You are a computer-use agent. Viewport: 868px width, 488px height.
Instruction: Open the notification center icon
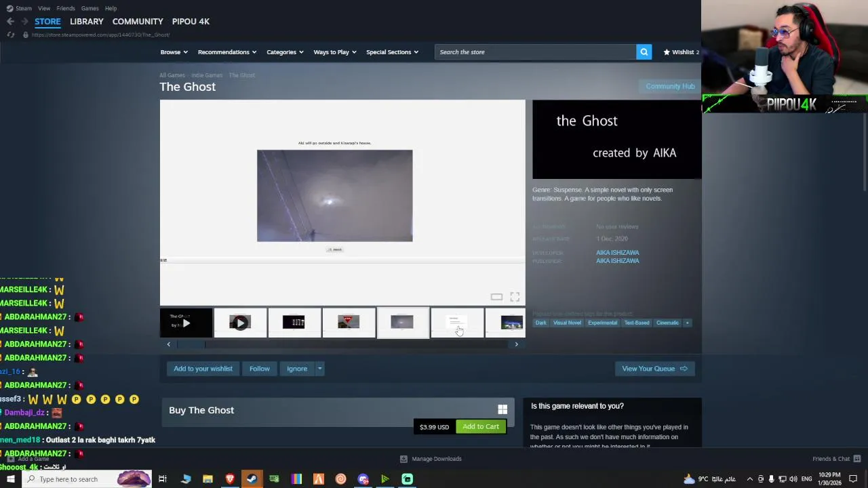(x=853, y=479)
